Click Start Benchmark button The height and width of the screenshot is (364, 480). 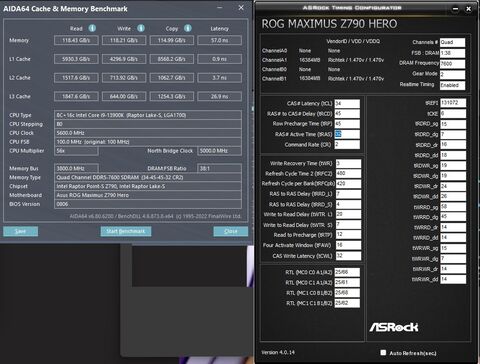point(126,231)
